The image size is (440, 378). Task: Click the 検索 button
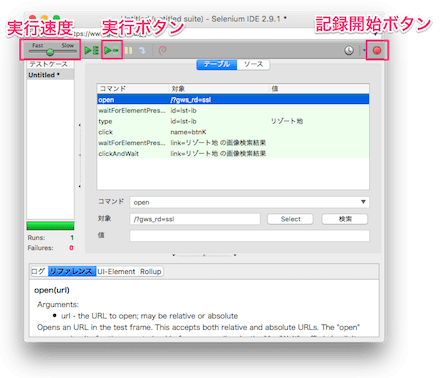click(x=345, y=219)
